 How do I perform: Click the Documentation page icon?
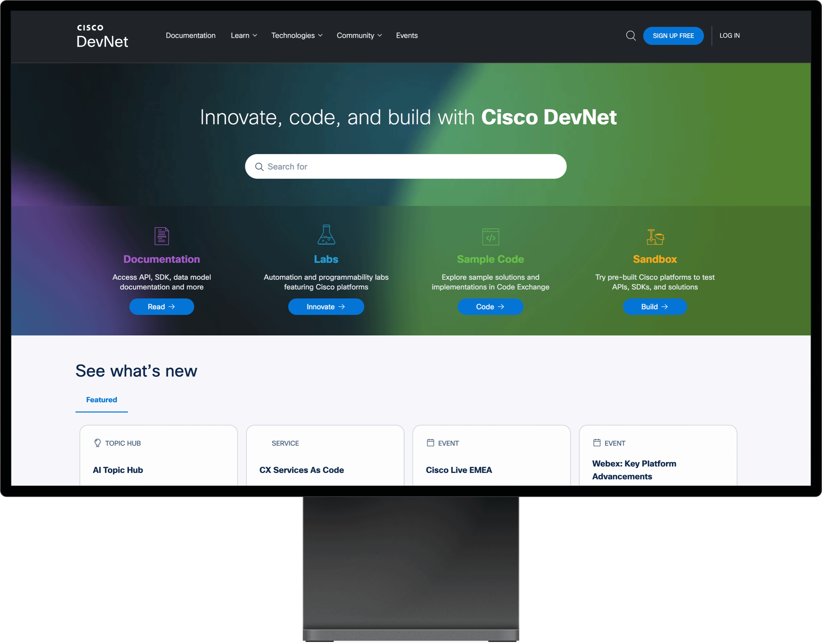coord(162,236)
